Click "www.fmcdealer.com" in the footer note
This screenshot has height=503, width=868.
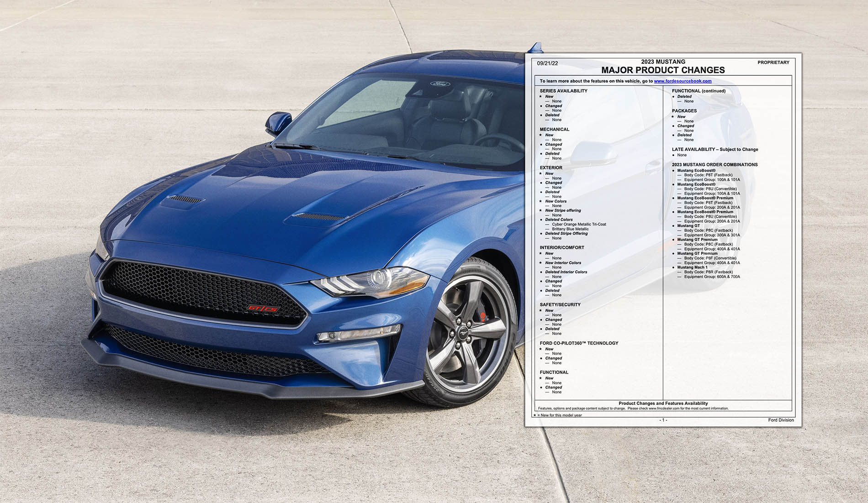(x=664, y=409)
